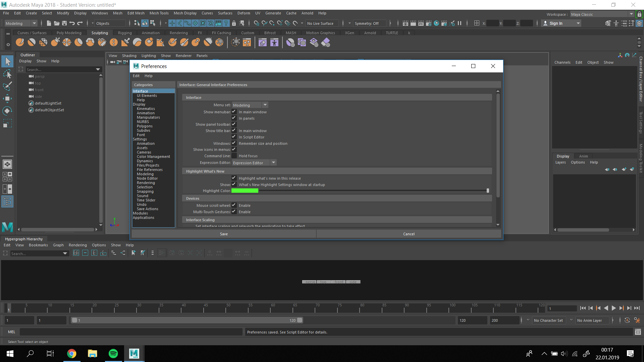Activate the Rotate tool in toolbox
Viewport: 644px width, 362px height.
pos(7,111)
